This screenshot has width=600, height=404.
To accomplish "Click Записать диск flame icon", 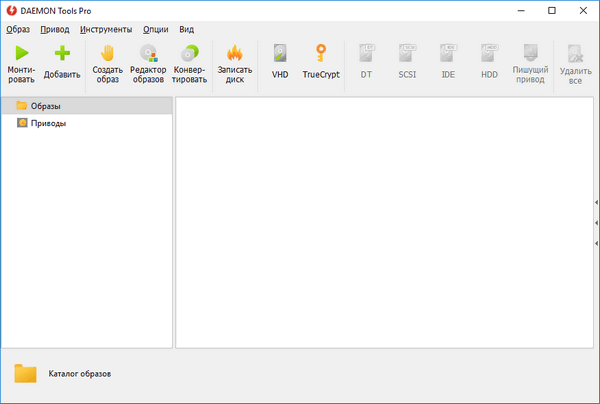I will point(235,53).
